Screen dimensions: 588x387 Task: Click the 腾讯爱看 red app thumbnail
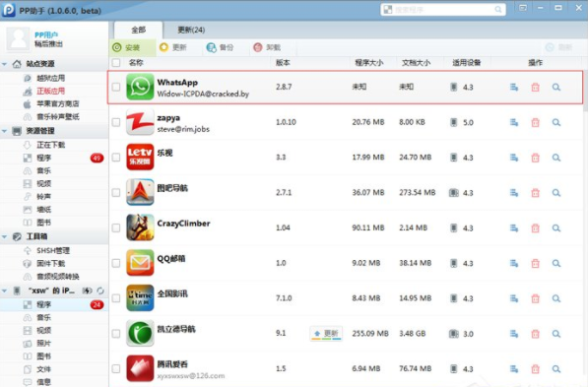pos(140,368)
